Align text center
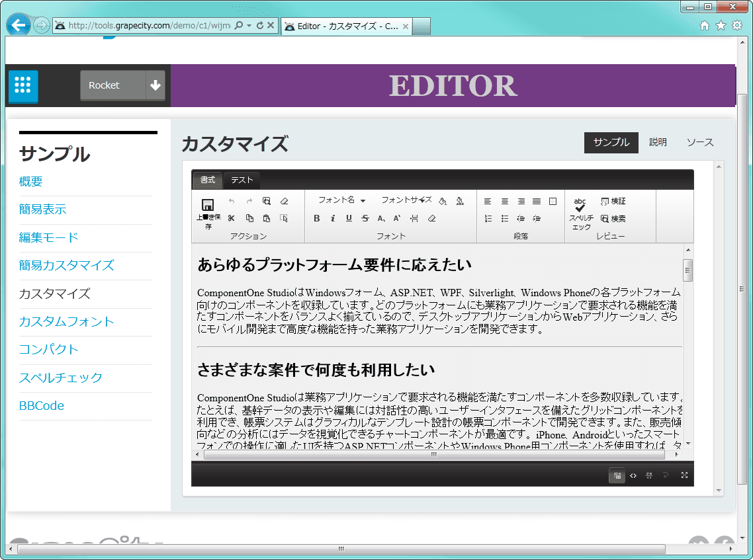The width and height of the screenshot is (753, 560). pos(504,201)
